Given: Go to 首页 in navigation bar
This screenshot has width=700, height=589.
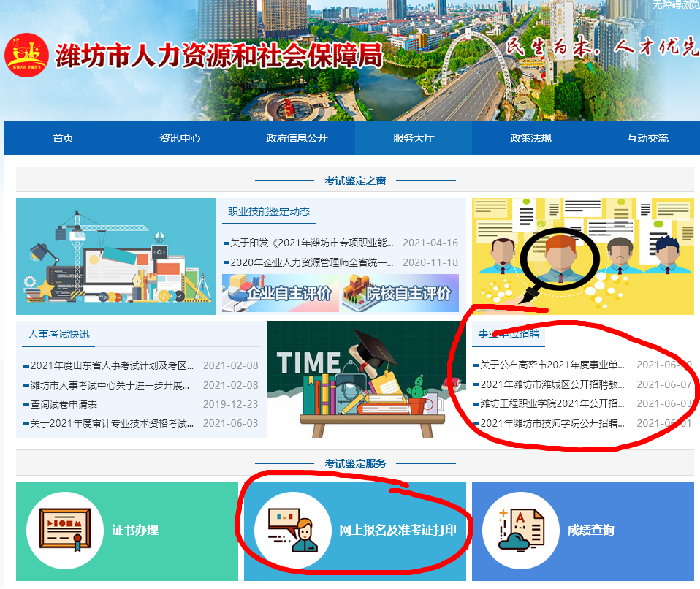Looking at the screenshot, I should click(x=63, y=138).
